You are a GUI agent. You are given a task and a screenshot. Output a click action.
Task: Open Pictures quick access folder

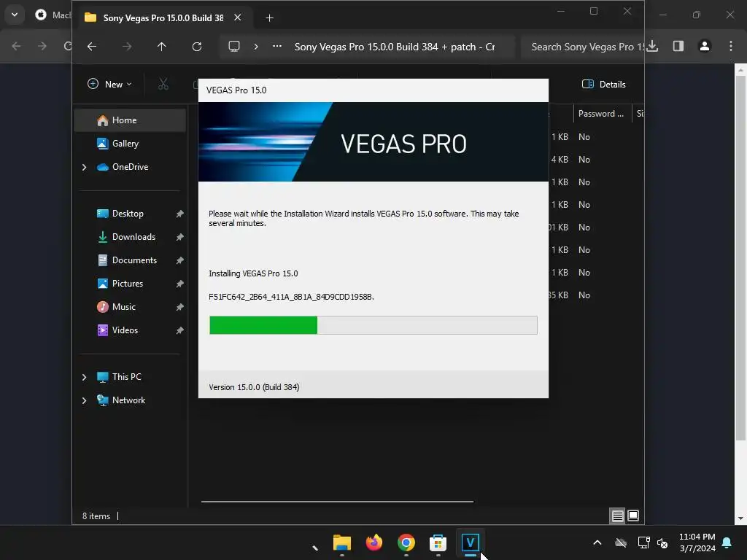tap(127, 284)
